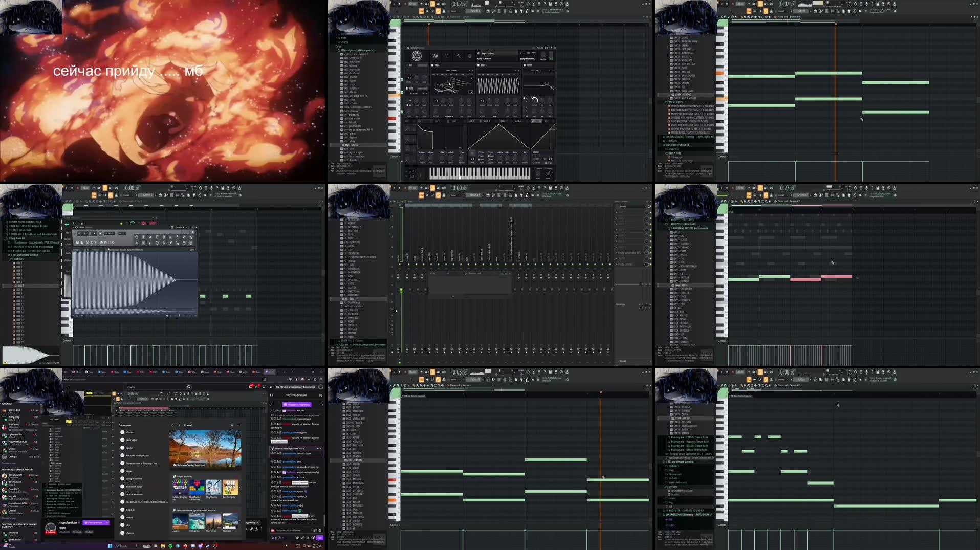Open arrow beside purple follow button
The image size is (980, 550).
107,523
